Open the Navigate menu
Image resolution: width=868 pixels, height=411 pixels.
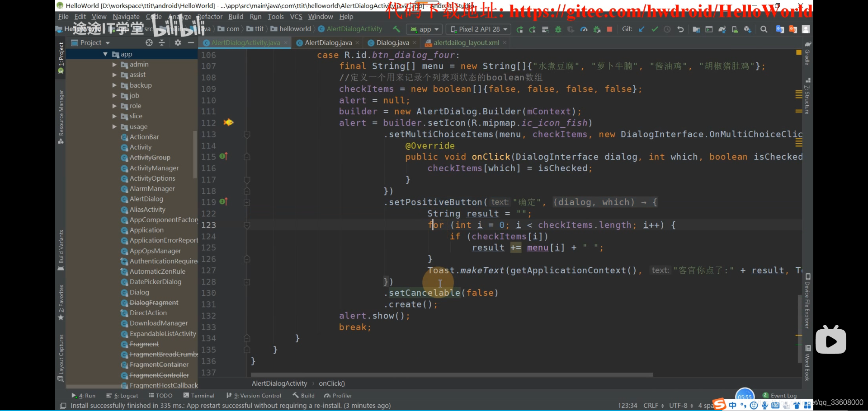point(126,17)
